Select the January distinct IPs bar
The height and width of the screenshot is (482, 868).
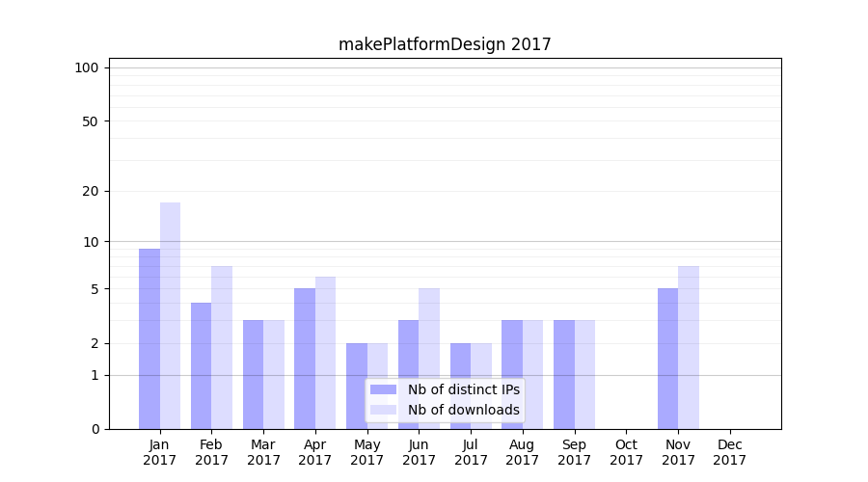pos(149,338)
